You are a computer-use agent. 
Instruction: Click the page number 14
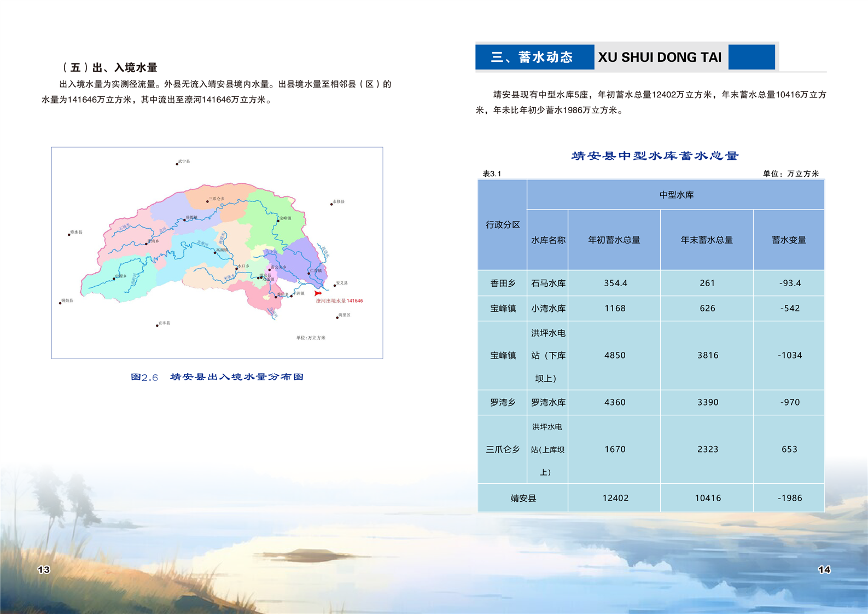(x=824, y=570)
